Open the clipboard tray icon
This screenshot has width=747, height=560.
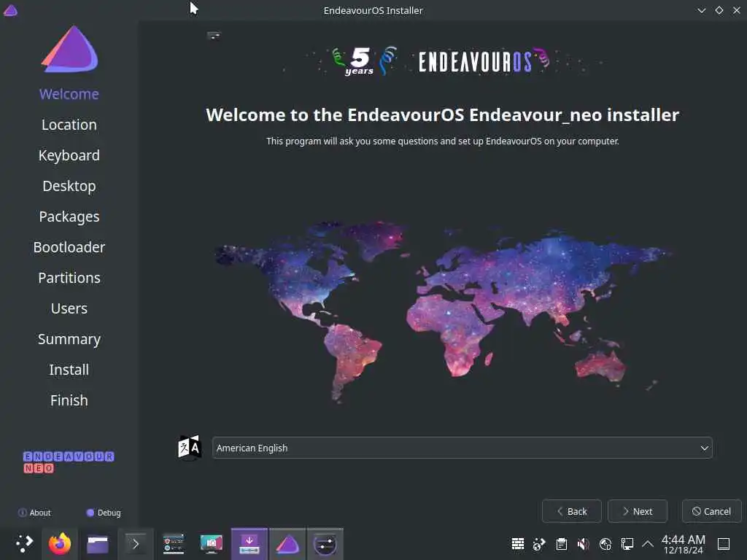(x=562, y=544)
